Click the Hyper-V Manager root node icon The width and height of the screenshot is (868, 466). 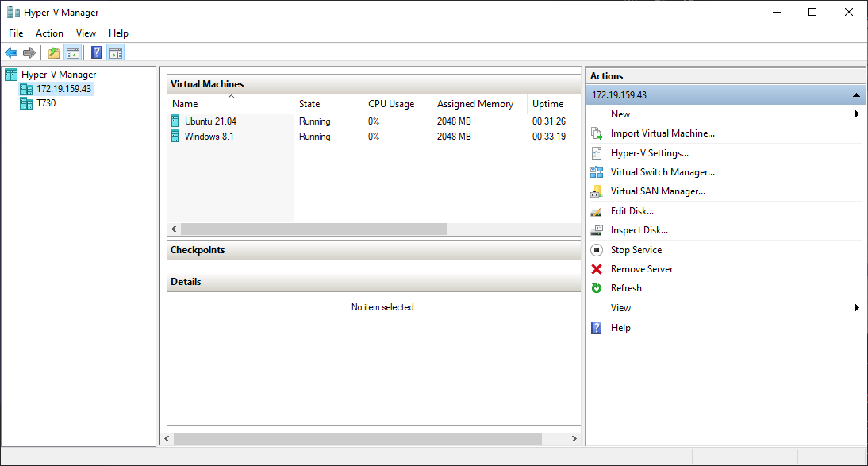(x=11, y=75)
